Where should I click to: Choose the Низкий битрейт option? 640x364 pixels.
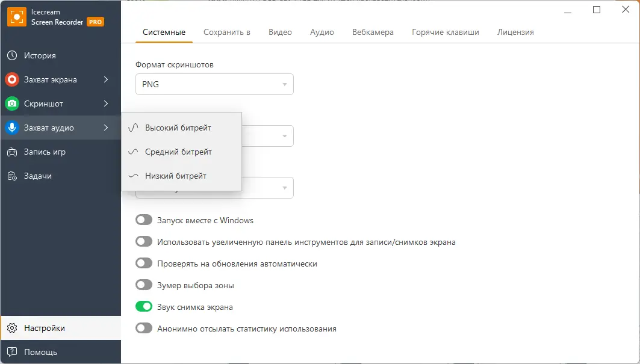point(175,175)
